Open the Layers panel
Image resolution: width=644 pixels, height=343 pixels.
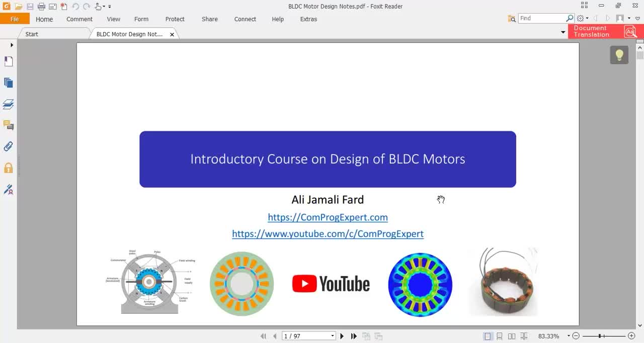point(9,104)
